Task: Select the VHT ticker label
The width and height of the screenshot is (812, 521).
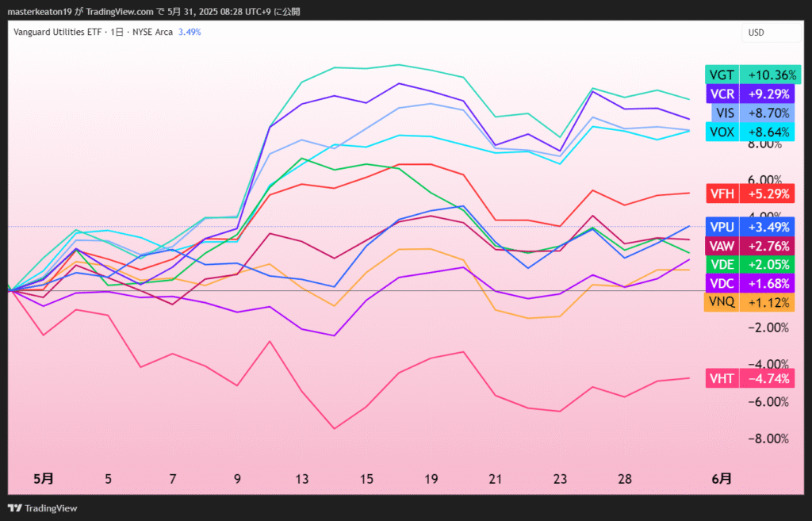Action: pos(722,378)
